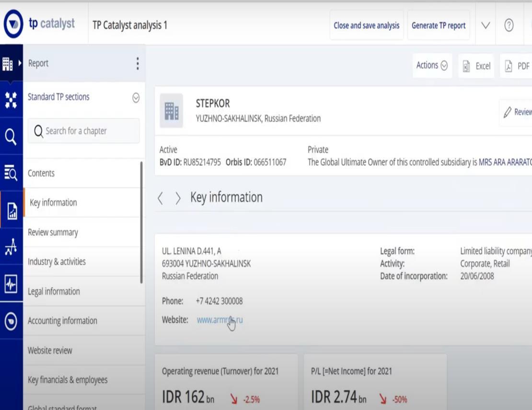The height and width of the screenshot is (410, 532).
Task: Click the BvD ID RU85214795 value
Action: pyautogui.click(x=202, y=162)
